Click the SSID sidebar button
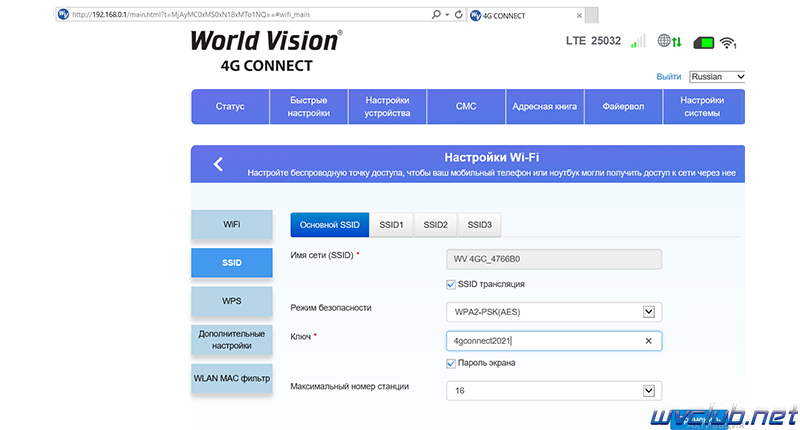800x430 pixels. point(232,263)
